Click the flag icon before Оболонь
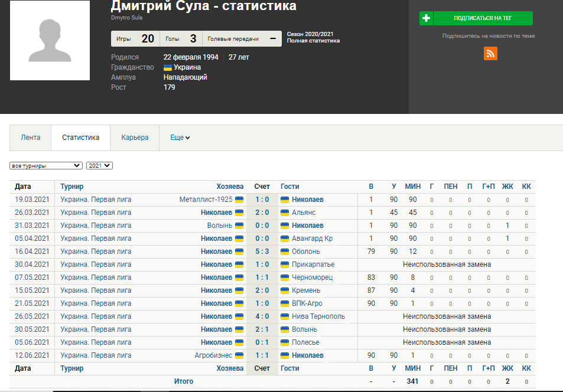The width and height of the screenshot is (563, 392). (285, 251)
